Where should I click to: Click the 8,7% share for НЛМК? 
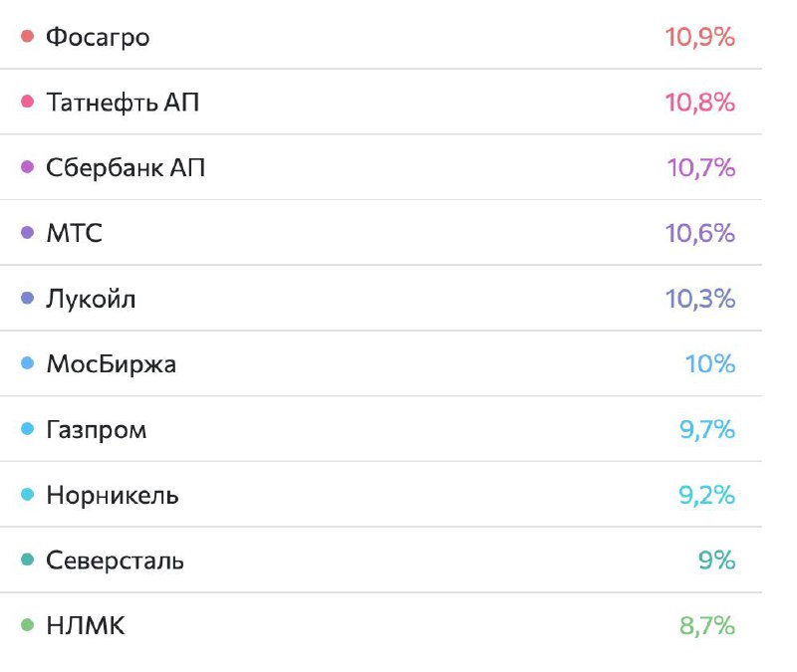tap(707, 625)
